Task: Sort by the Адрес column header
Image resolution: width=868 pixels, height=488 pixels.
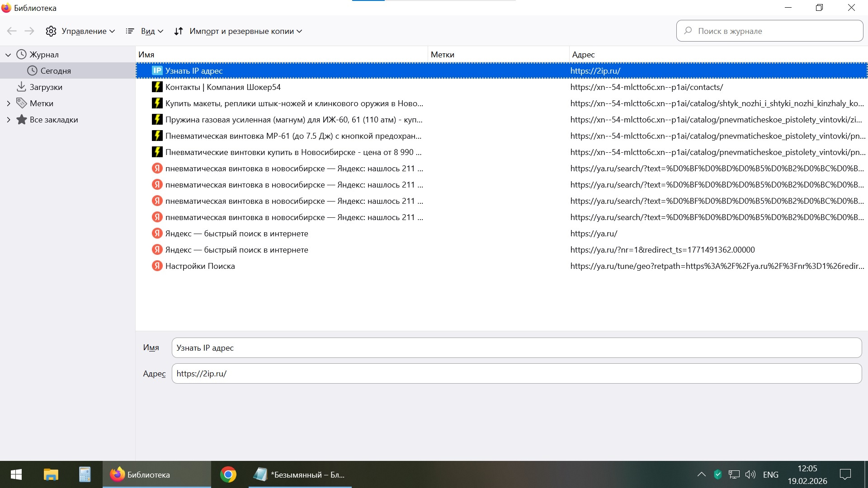Action: pyautogui.click(x=583, y=55)
